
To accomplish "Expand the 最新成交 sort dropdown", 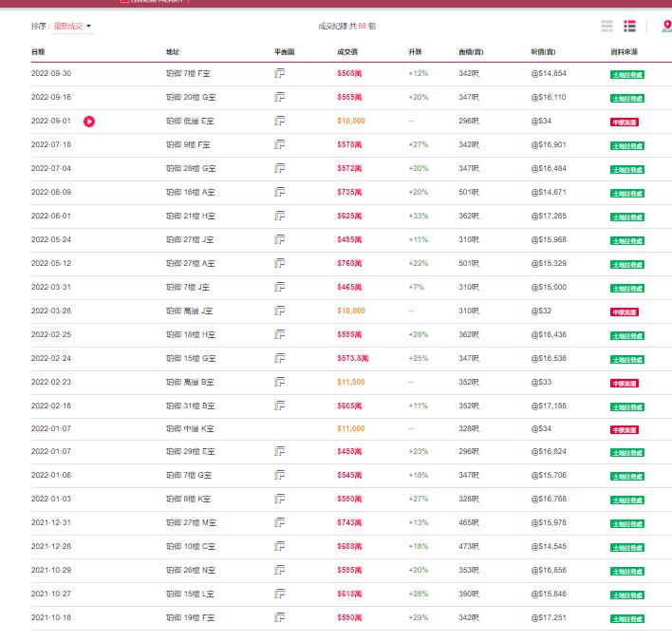I will [x=73, y=26].
